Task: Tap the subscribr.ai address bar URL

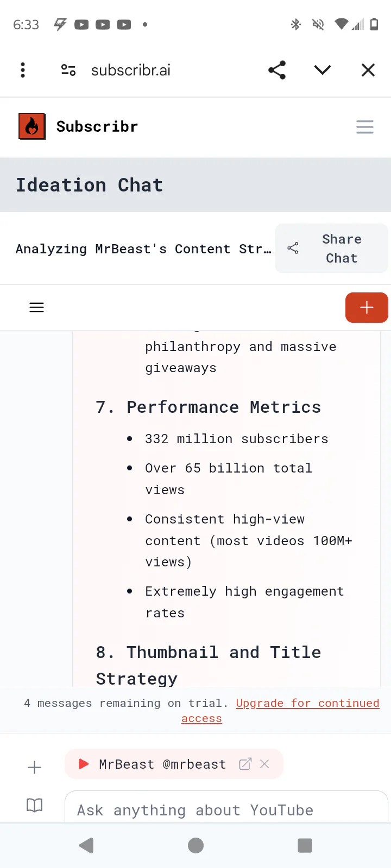Action: click(131, 70)
